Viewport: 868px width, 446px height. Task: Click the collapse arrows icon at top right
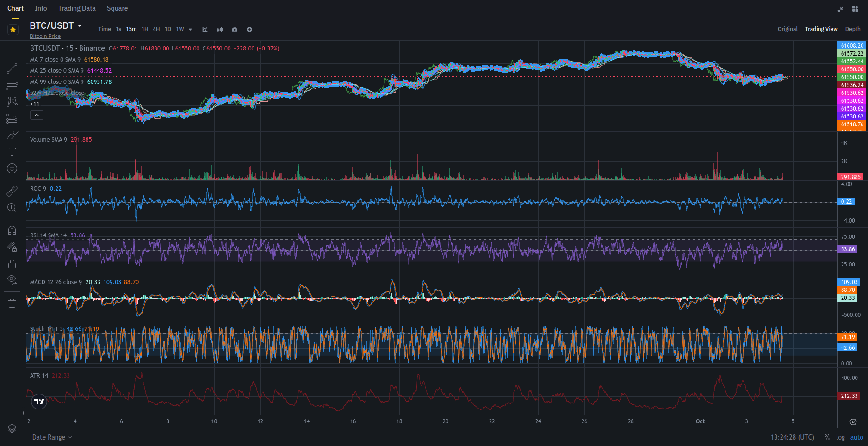click(840, 9)
